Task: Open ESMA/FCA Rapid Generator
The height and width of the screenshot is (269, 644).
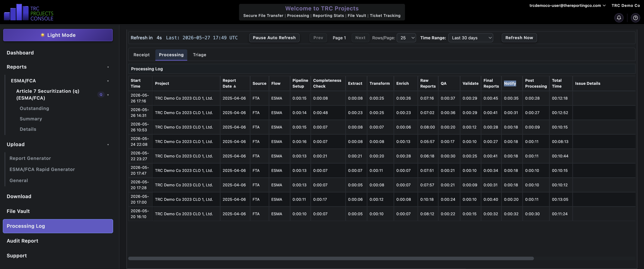Action: pos(42,169)
